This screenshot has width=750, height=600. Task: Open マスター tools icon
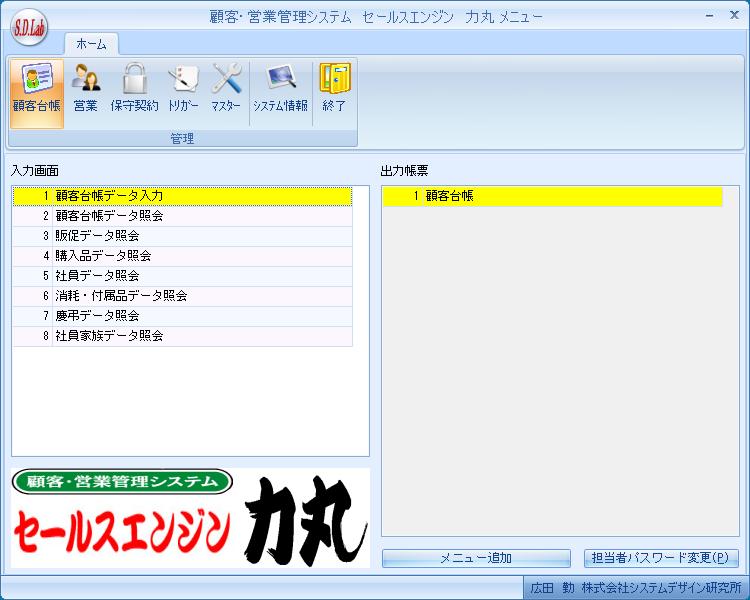(226, 91)
